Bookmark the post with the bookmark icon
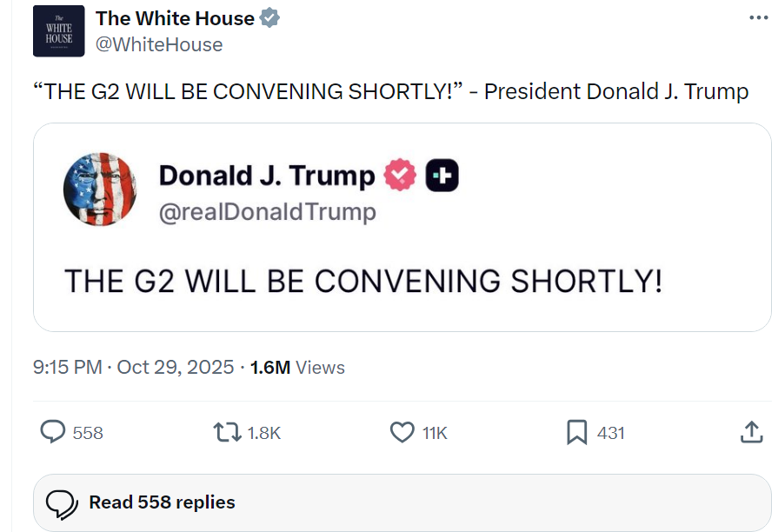 576,432
